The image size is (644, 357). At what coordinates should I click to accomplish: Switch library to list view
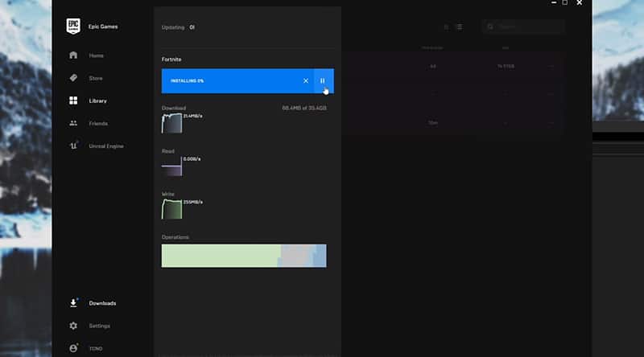click(x=459, y=27)
